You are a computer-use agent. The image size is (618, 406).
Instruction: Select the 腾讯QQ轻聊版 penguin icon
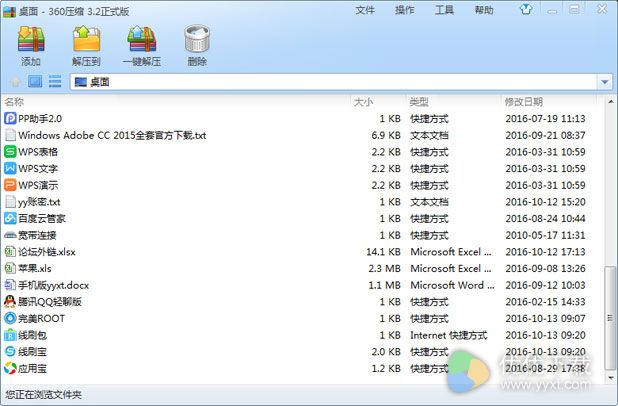coord(10,302)
